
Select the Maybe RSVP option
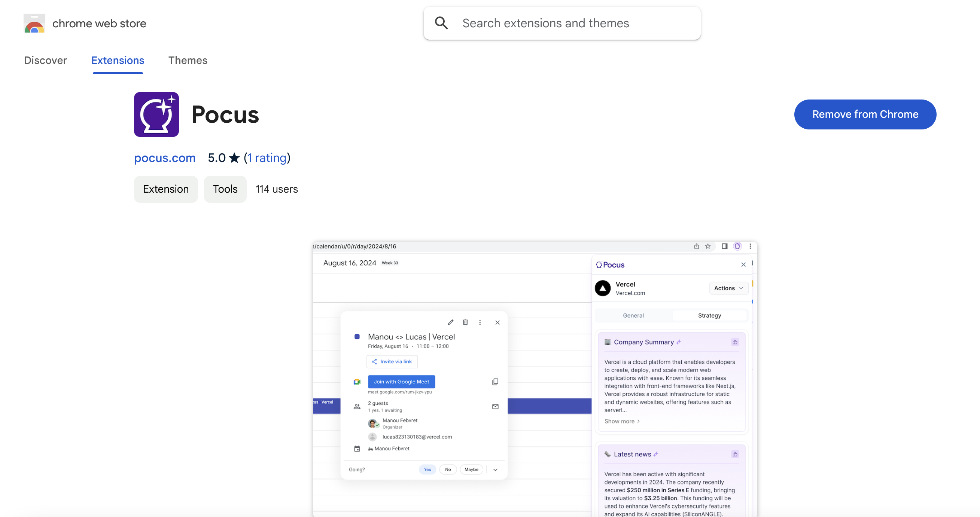[471, 469]
